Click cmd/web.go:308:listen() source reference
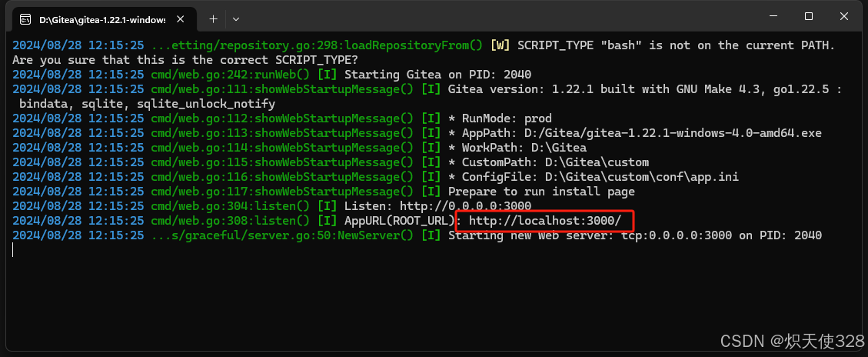This screenshot has height=357, width=868. pyautogui.click(x=231, y=221)
